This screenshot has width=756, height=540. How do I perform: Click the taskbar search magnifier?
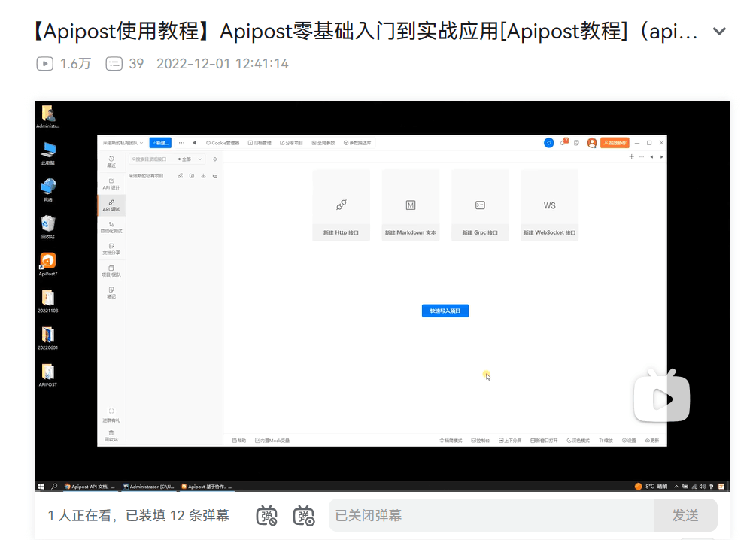[x=54, y=487]
